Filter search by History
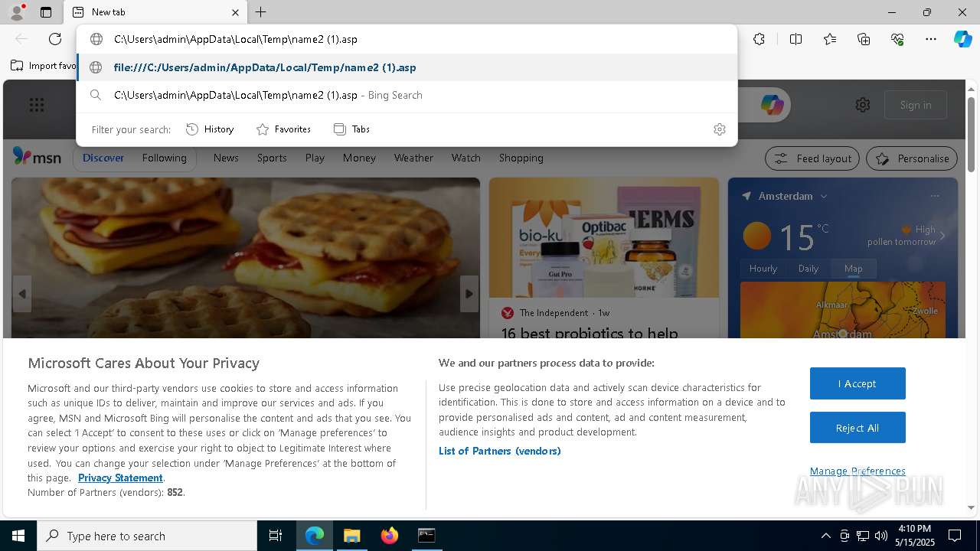 pyautogui.click(x=210, y=129)
